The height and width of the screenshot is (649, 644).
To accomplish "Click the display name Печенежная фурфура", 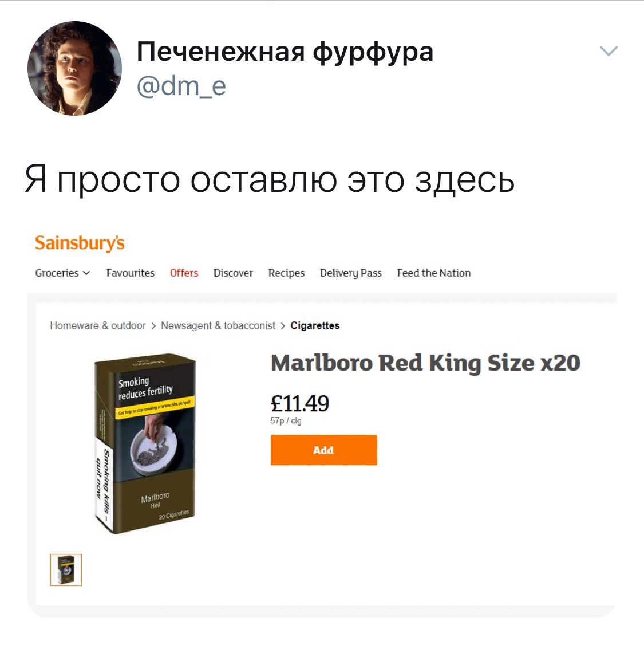I will 285,53.
